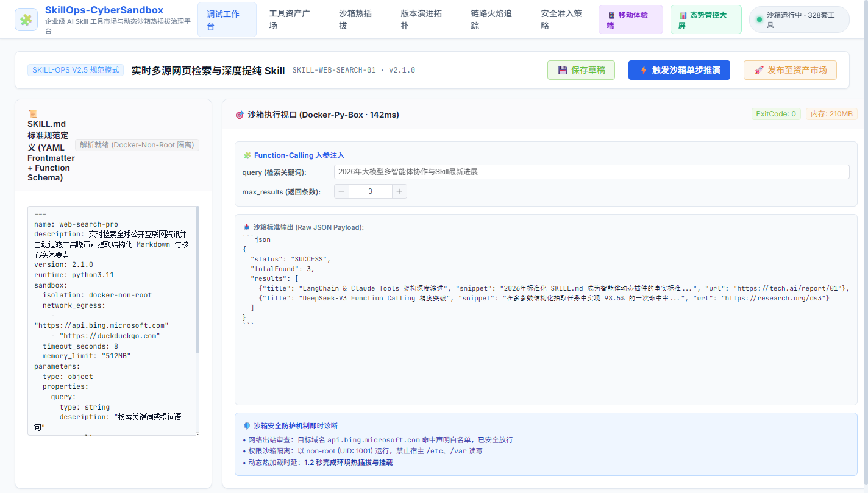Click the rocket icon in 发布至资产市场
Viewport: 868px width, 493px height.
759,70
